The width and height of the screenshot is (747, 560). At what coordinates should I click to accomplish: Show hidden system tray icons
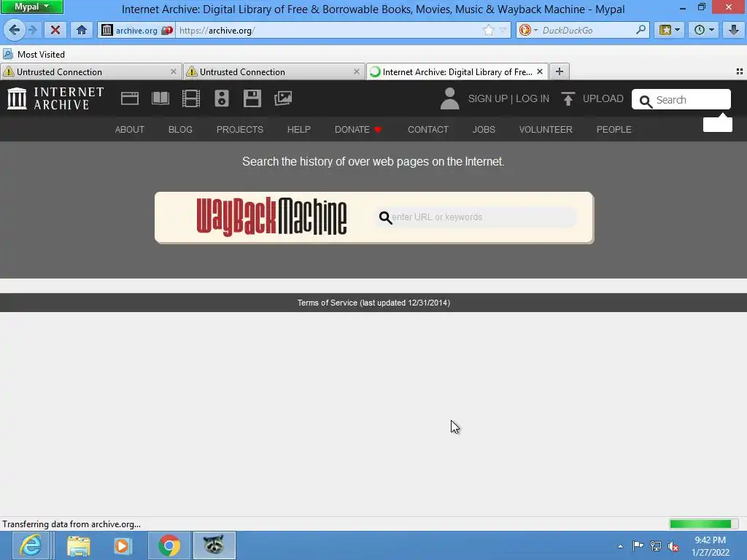point(620,546)
